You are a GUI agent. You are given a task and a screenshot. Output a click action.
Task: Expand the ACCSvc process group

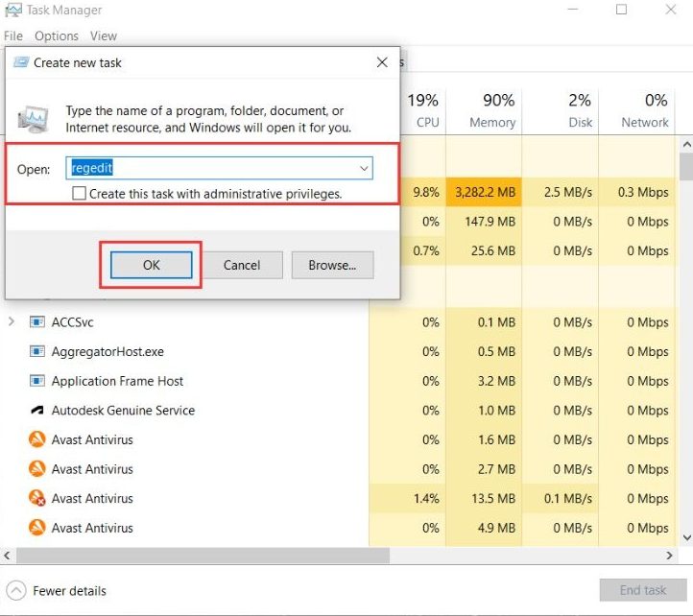pos(12,321)
